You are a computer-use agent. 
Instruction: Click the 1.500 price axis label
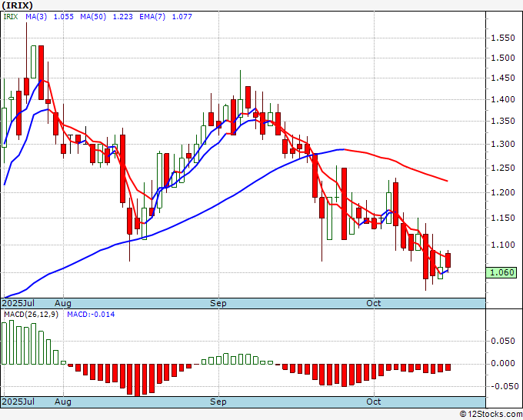(x=503, y=58)
